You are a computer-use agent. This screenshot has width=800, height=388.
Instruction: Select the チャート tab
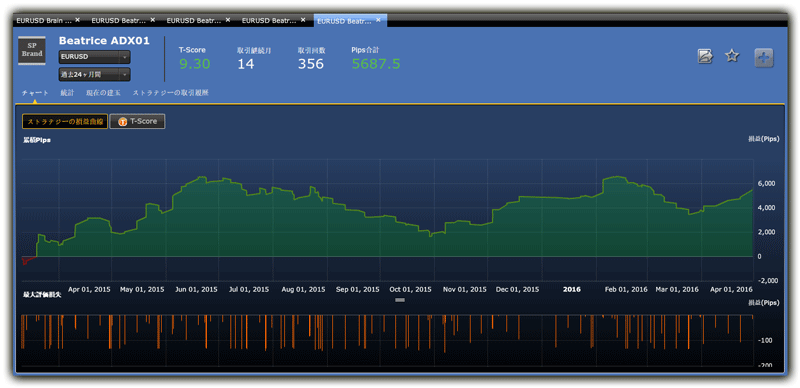[35, 93]
